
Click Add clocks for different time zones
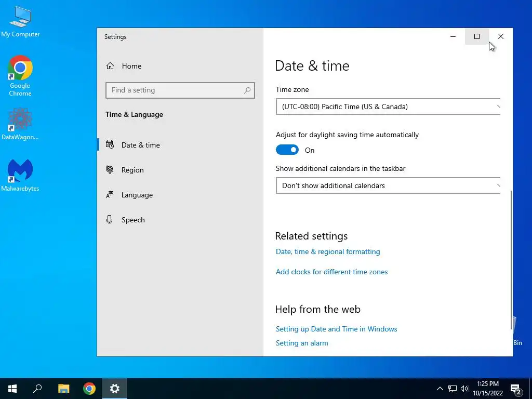(x=331, y=272)
